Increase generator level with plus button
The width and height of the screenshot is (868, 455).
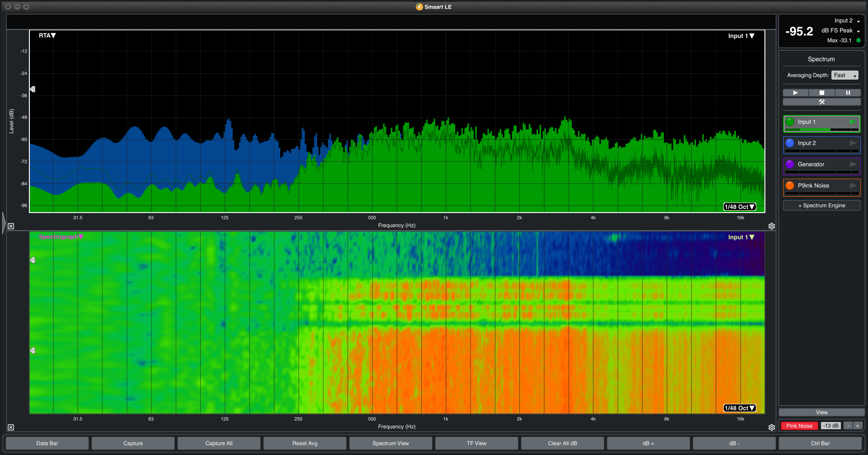click(x=858, y=426)
